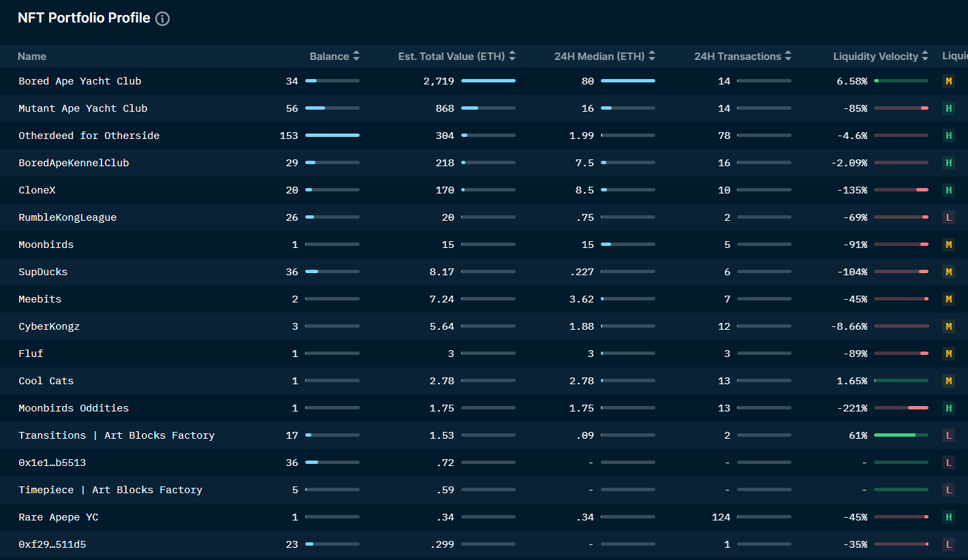Select the SupDucks row name
This screenshot has height=560, width=968.
43,272
